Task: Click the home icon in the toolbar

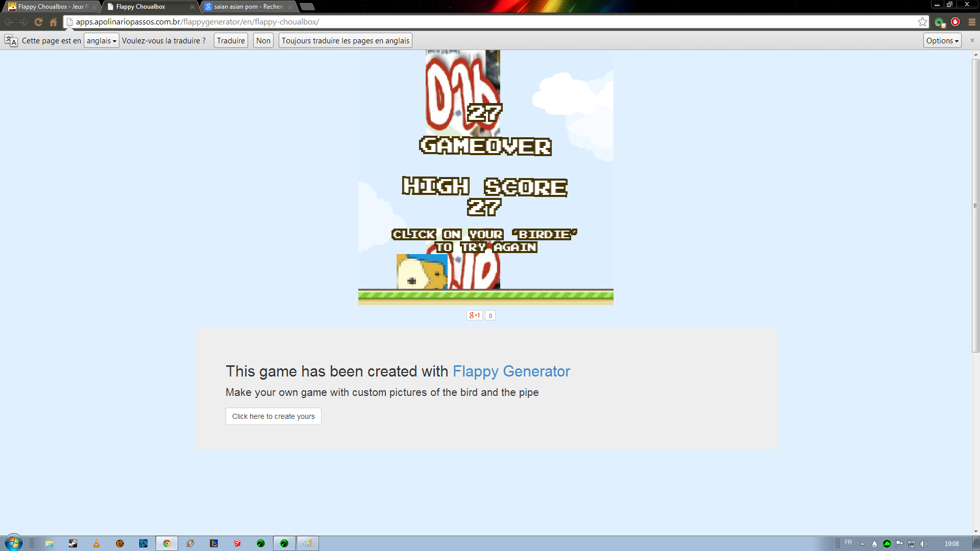Action: [54, 22]
